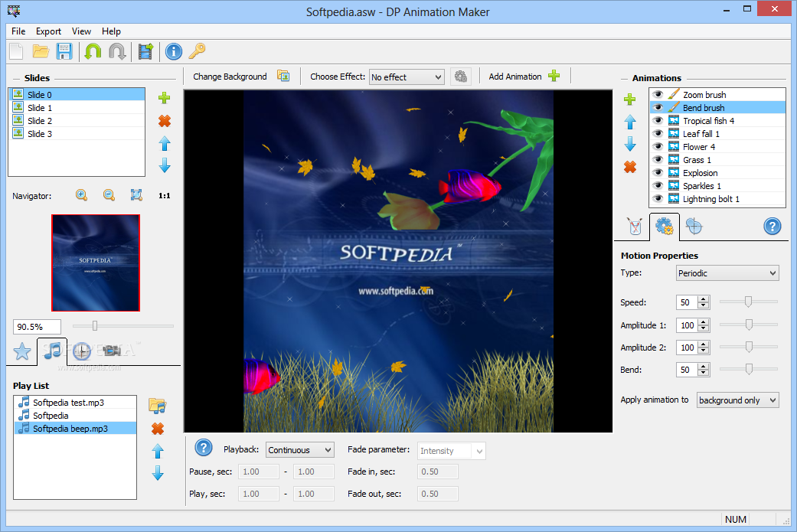
Task: Increase Amplitude 2 with up stepper
Action: (x=704, y=344)
